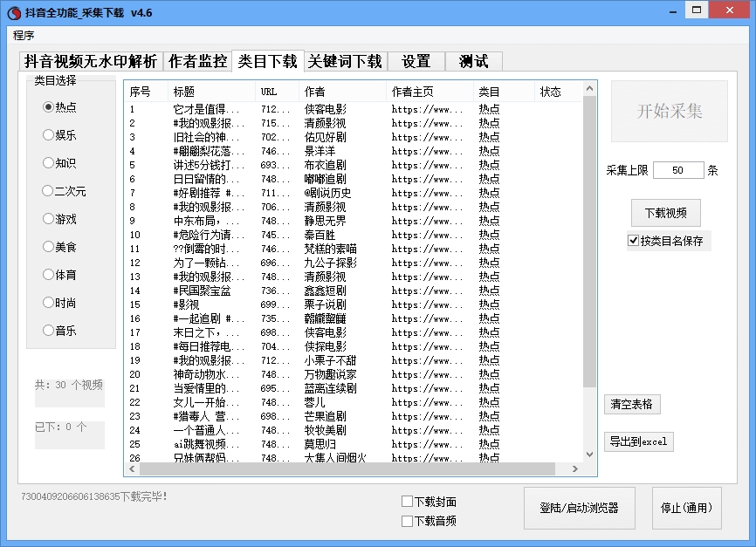Click the 登陆/启动浏览器 button

[x=579, y=508]
